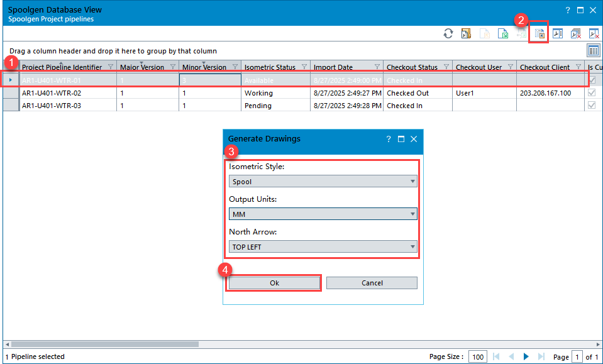Click the Cancel button
Screen dimensions: 603x364
[x=372, y=283]
